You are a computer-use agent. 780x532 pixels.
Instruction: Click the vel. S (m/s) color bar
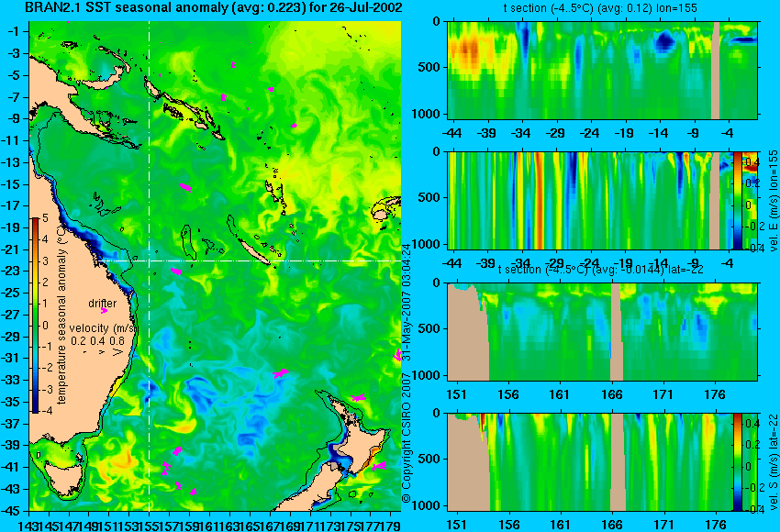click(x=738, y=462)
